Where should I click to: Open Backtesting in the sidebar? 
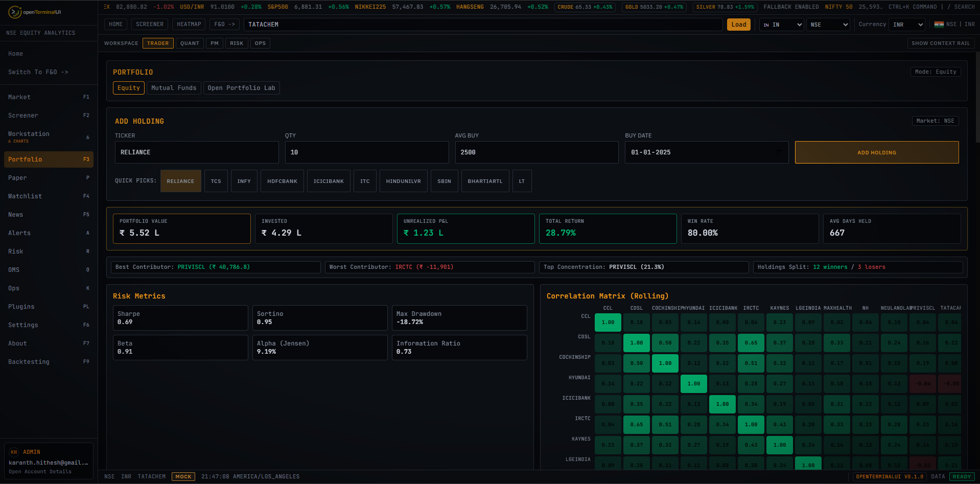49,362
